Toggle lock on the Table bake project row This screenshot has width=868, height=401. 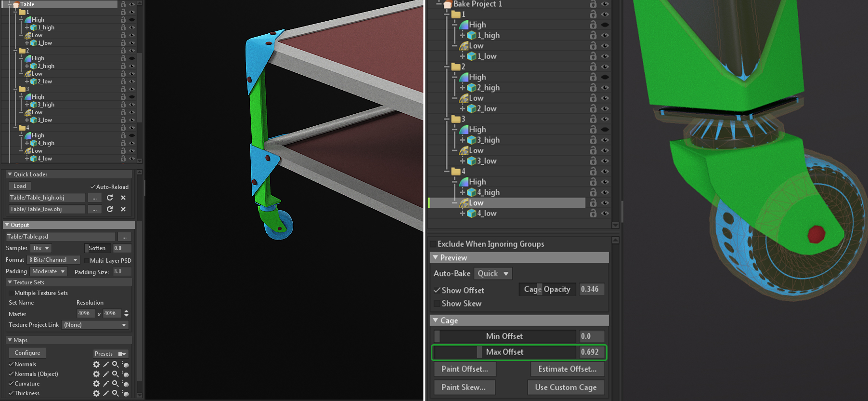(x=123, y=4)
